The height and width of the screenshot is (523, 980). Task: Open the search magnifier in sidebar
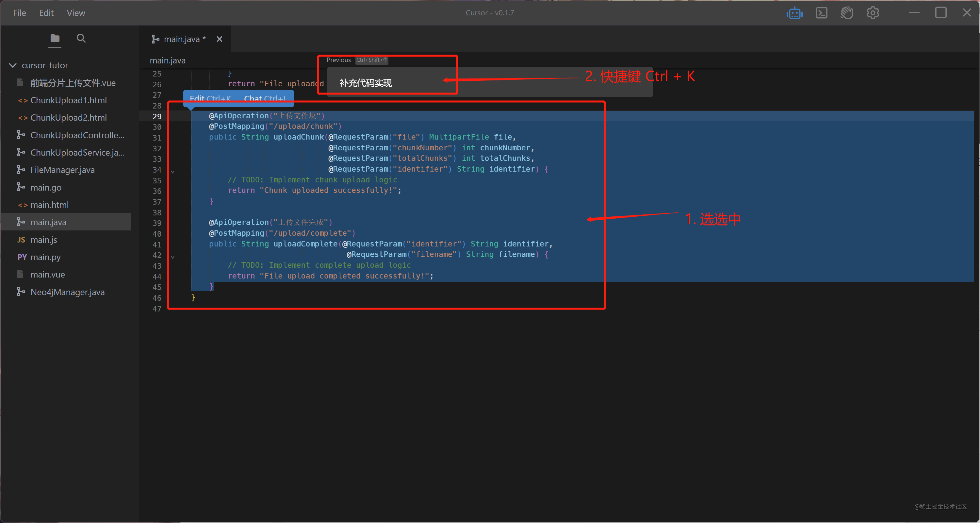[81, 39]
